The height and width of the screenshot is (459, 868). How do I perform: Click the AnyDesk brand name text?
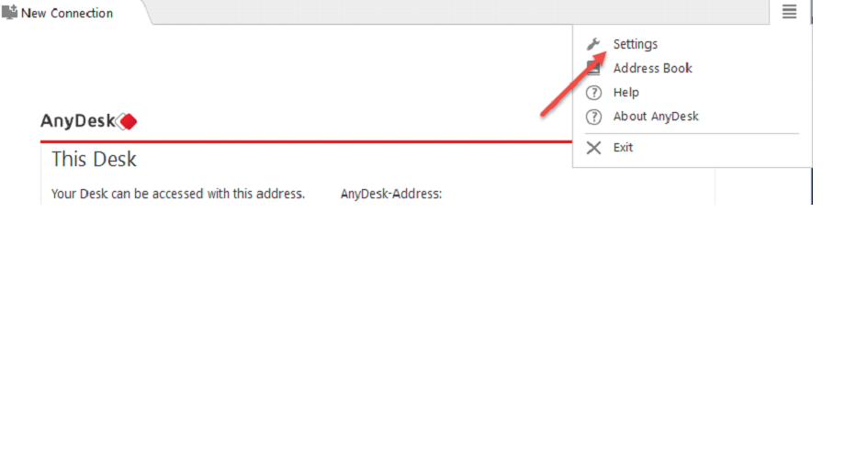[77, 121]
